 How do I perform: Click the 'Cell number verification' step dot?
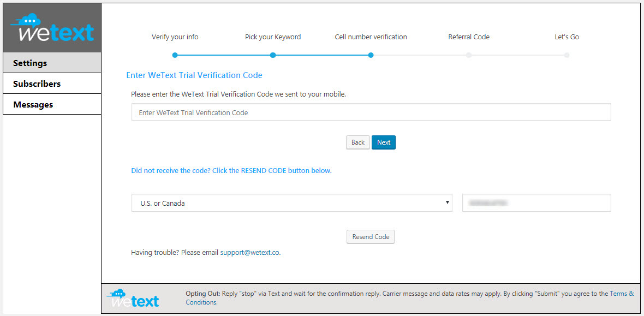click(371, 55)
